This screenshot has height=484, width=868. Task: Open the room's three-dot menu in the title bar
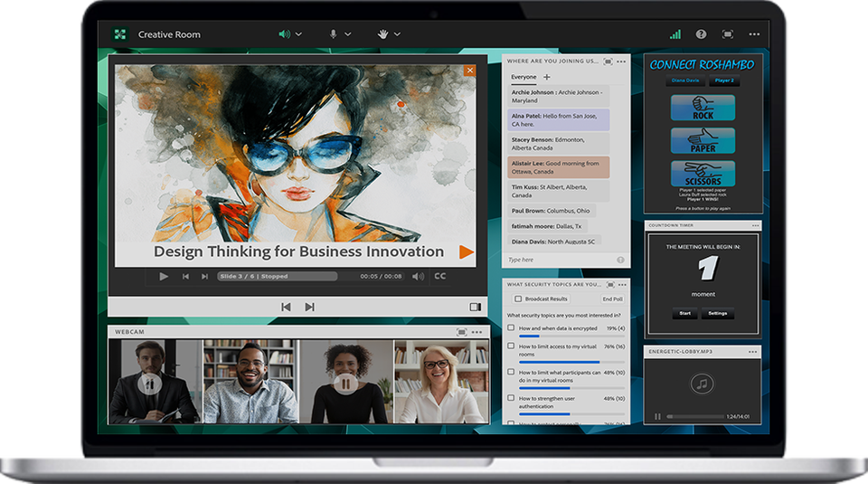coord(754,34)
